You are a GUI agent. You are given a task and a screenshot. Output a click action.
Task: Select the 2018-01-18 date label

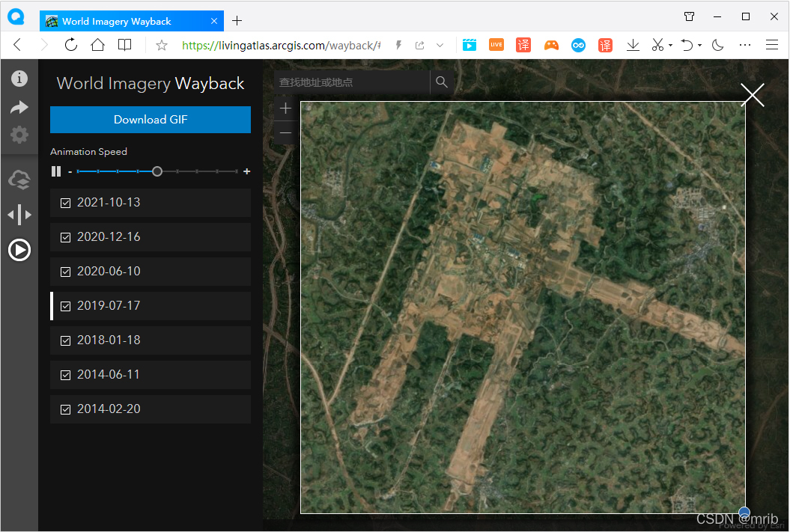pos(109,340)
